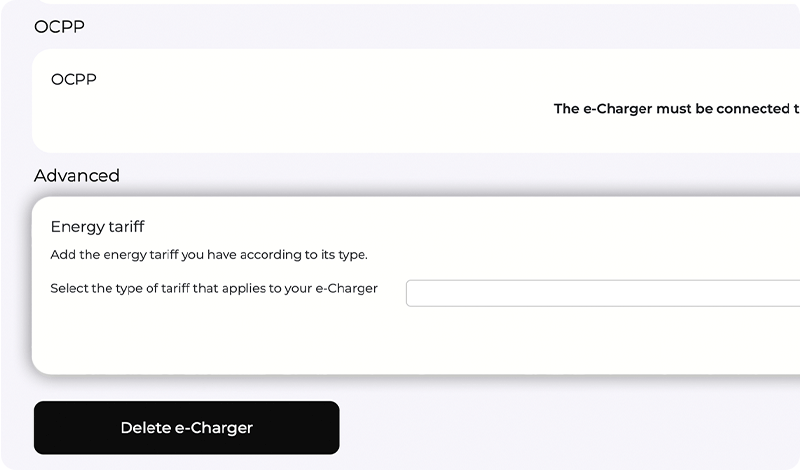This screenshot has width=800, height=470.
Task: Click the e-Charger must be connected message
Action: [676, 109]
